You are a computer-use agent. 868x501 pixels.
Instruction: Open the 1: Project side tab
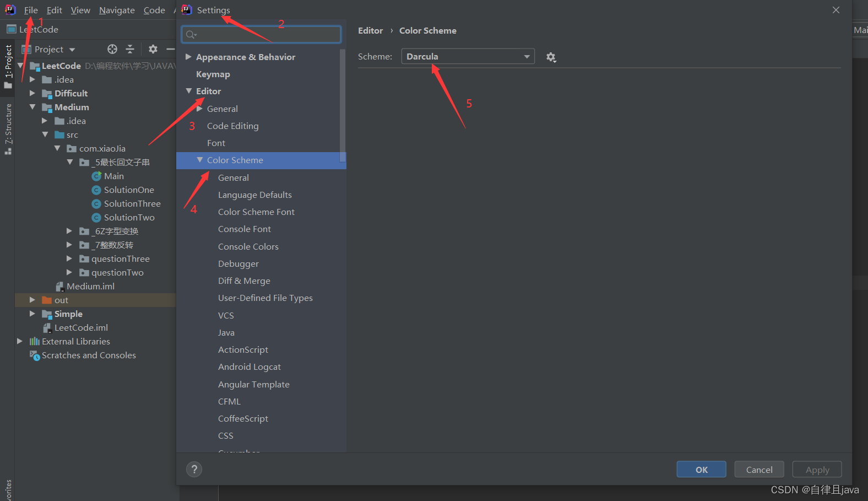coord(8,66)
